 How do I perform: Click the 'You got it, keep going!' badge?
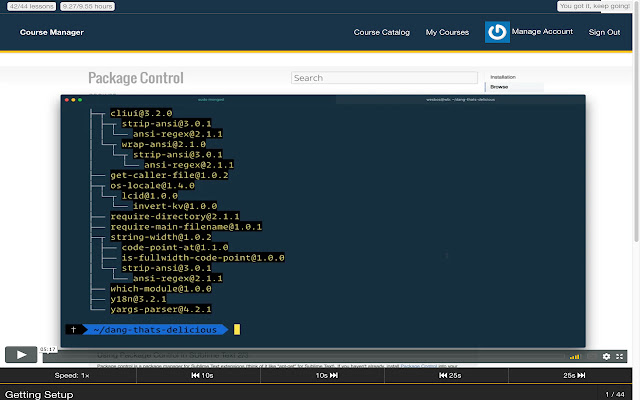coord(594,6)
